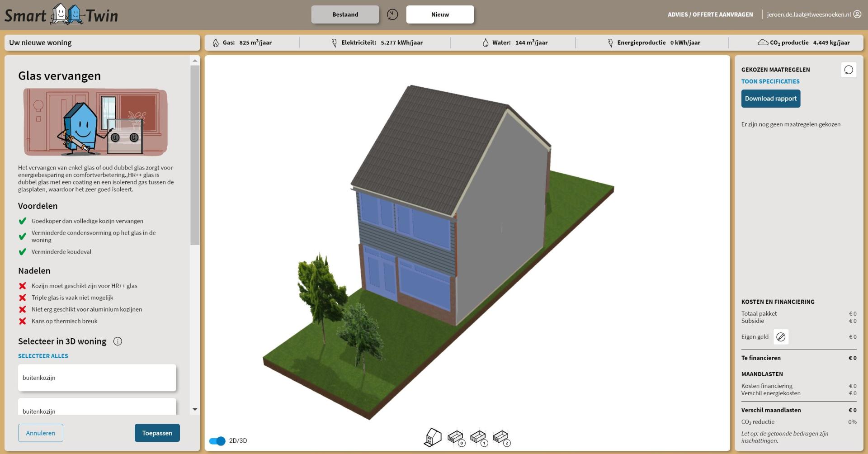Select the floor 2 view icon
This screenshot has height=454, width=868.
501,437
